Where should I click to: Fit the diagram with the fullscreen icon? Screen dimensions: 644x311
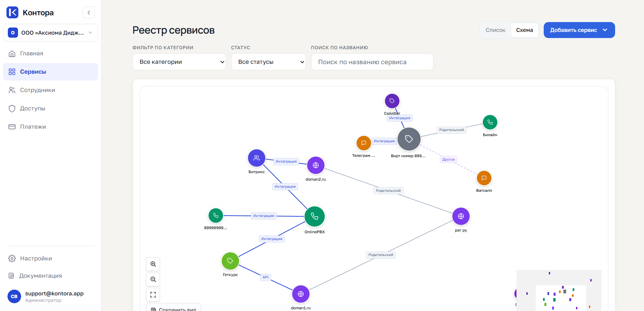153,295
